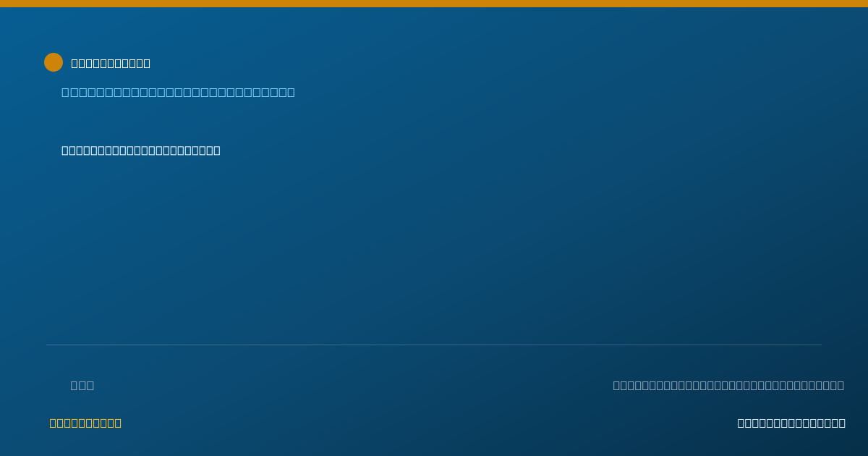Click the orange accent bar along the top edge
The image size is (868, 456).
tap(434, 4)
